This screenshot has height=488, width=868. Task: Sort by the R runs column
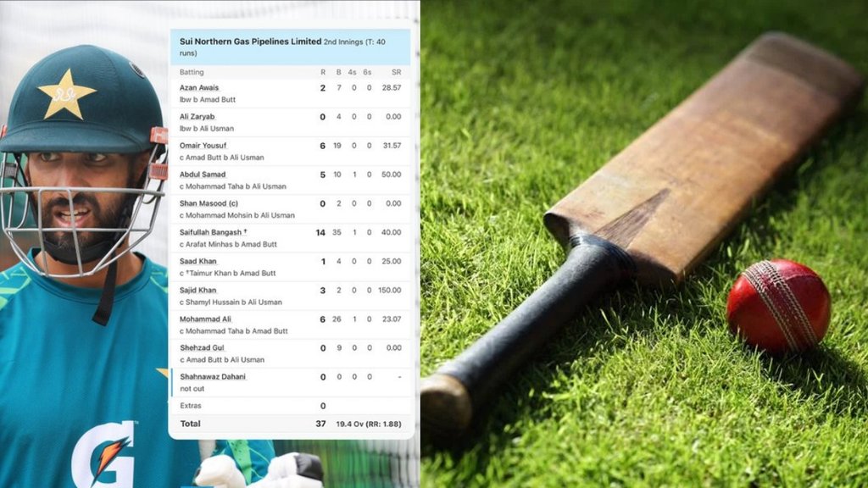tap(321, 73)
